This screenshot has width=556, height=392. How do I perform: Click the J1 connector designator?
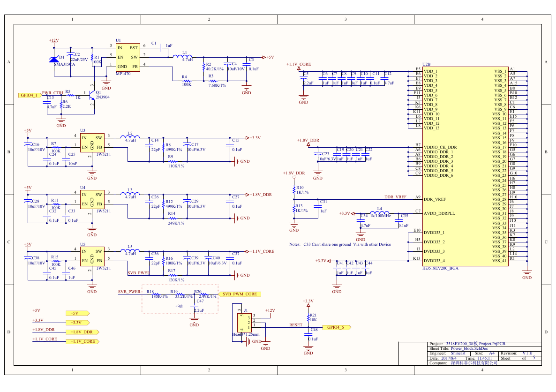tap(246, 310)
